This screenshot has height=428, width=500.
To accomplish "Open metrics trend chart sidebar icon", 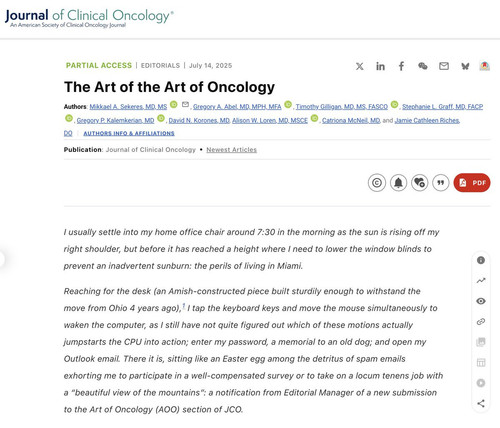I will coord(481,281).
